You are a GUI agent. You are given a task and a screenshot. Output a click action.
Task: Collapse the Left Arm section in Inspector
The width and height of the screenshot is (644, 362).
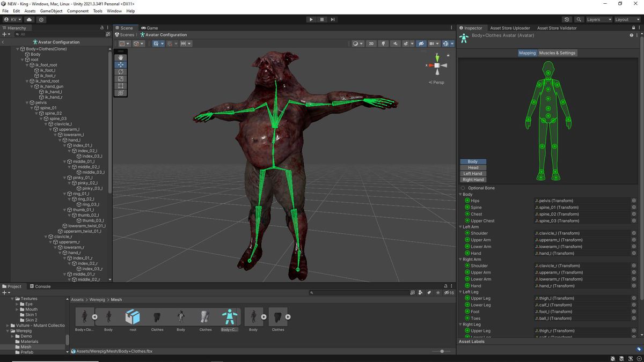click(x=460, y=227)
